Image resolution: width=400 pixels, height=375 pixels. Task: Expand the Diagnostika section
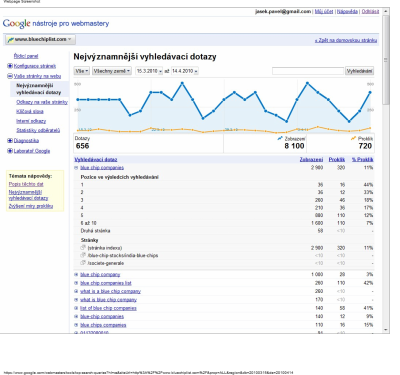coord(10,141)
